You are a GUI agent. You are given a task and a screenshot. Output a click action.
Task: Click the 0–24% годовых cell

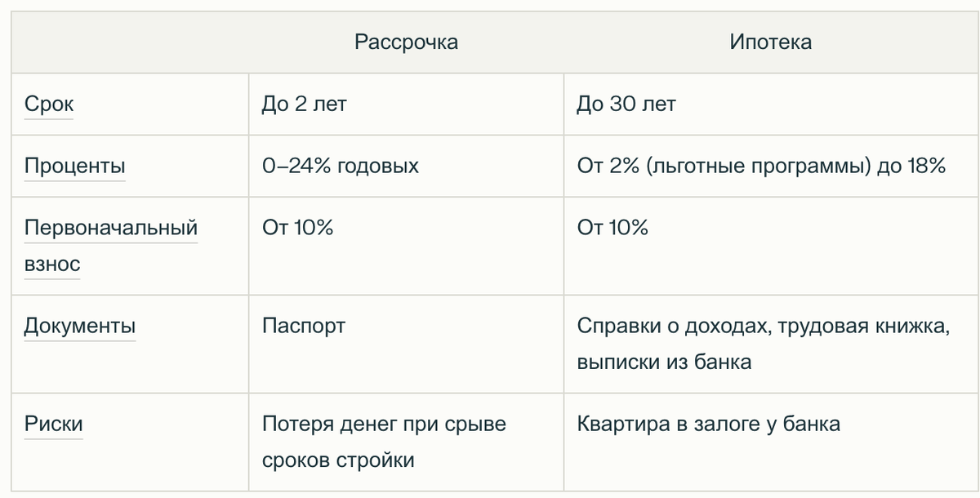pyautogui.click(x=341, y=167)
